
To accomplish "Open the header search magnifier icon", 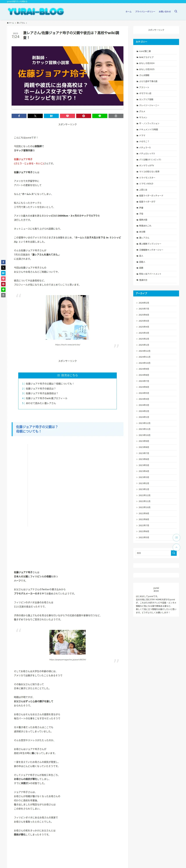I will [176, 11].
